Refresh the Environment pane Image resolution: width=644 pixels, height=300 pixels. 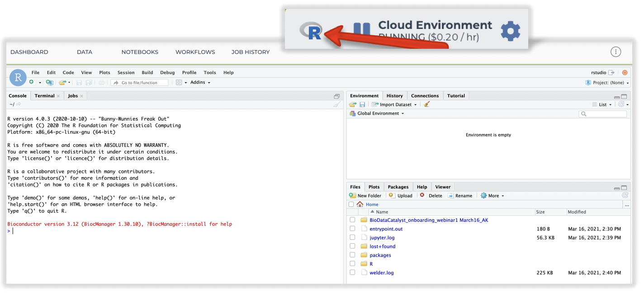coord(621,104)
